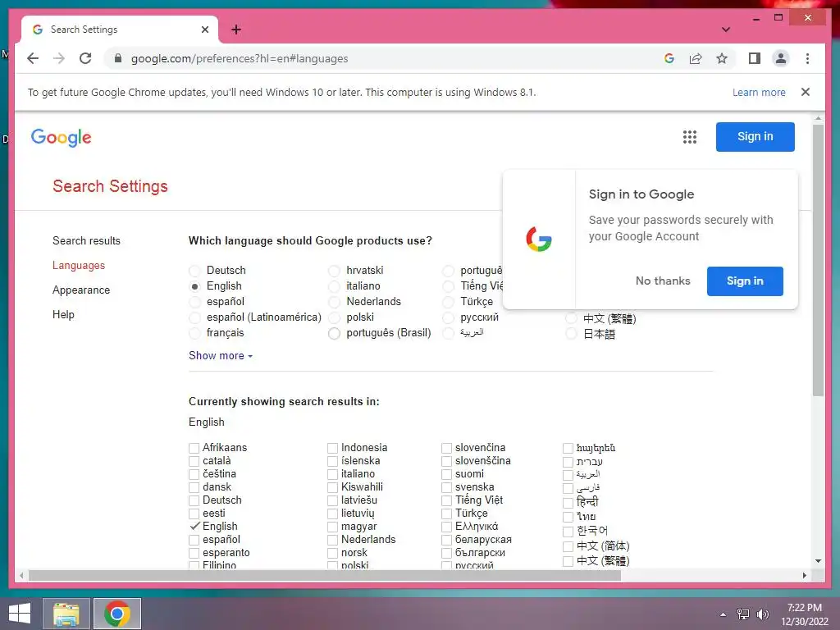The image size is (840, 630).
Task: Uncheck the English results checkbox
Action: (194, 526)
